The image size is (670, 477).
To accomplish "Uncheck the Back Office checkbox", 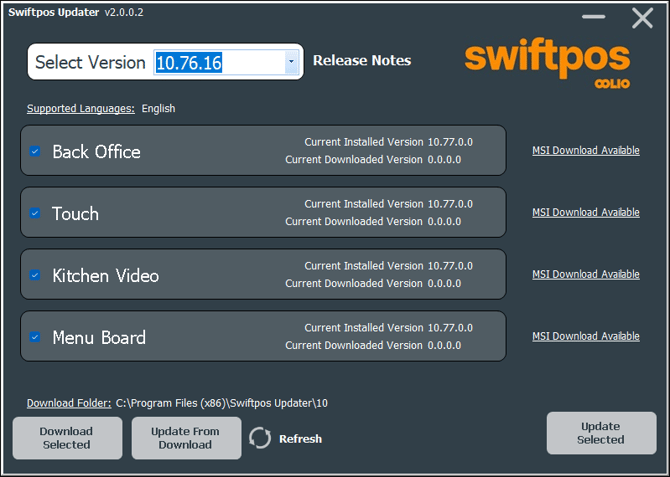I will click(x=35, y=152).
